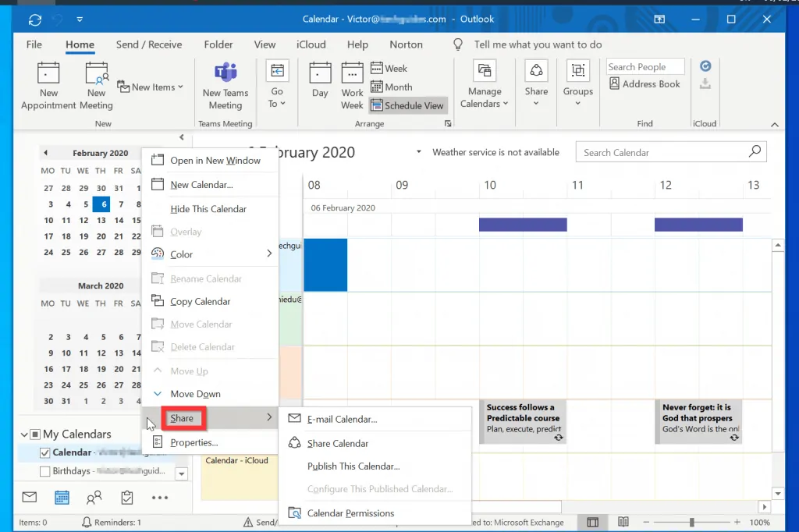
Task: Open Calendar Permissions
Action: pos(375,513)
